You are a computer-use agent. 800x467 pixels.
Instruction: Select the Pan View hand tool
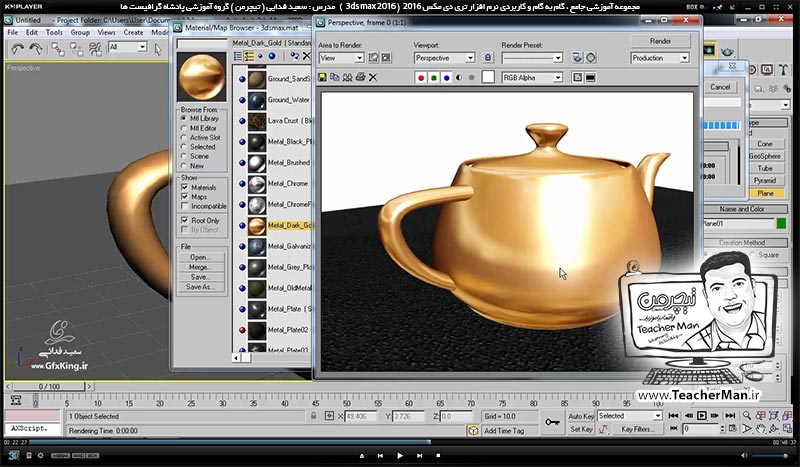pyautogui.click(x=760, y=429)
